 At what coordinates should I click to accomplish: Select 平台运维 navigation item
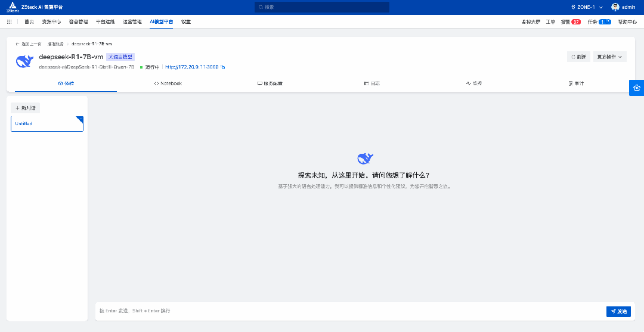point(106,21)
